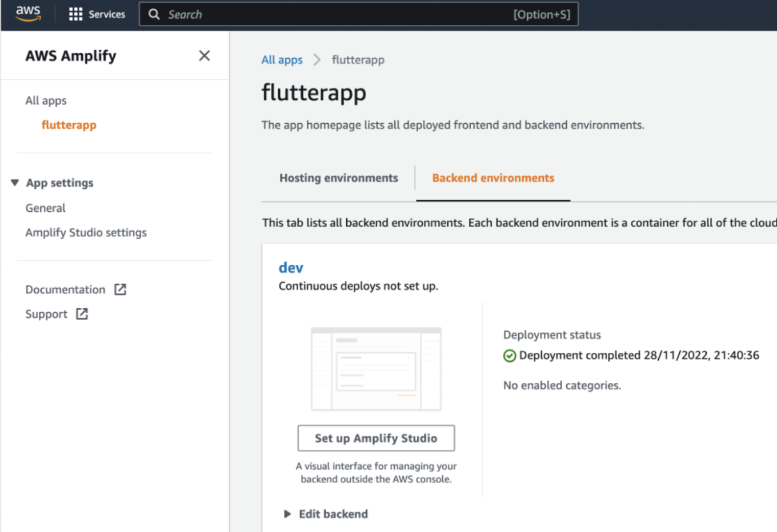
Task: Close the AWS Amplify sidebar
Action: pyautogui.click(x=204, y=55)
